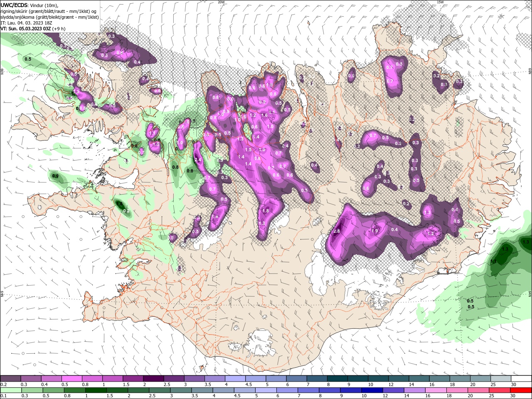Click the 1.8 snowfall value on the map
The height and width of the screenshot is (399, 532).
click(266, 211)
